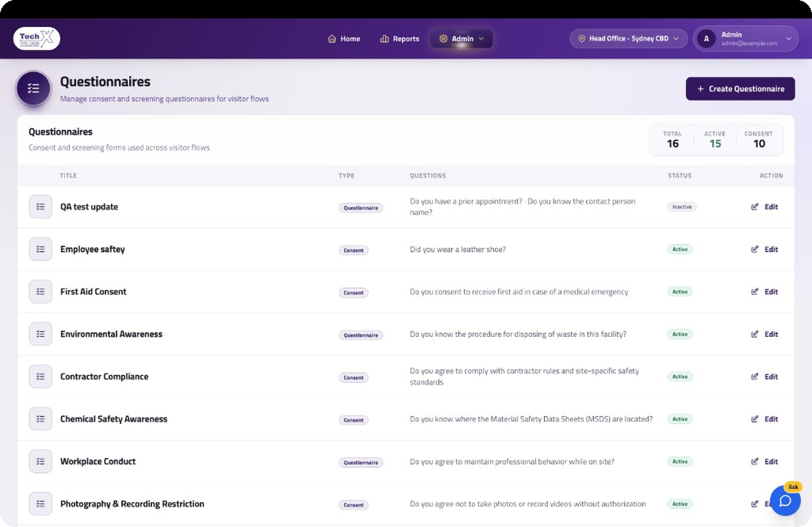Click the TOTAL 16 stat
This screenshot has height=527, width=812.
coord(673,139)
